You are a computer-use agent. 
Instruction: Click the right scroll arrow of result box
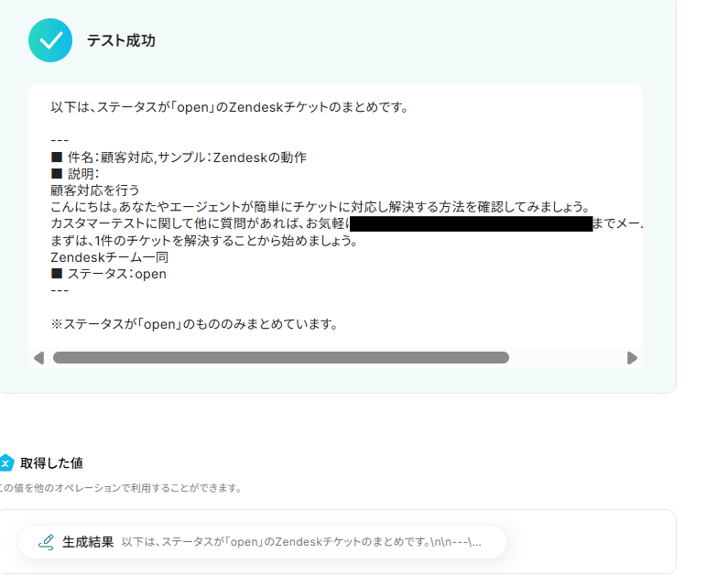tap(632, 358)
